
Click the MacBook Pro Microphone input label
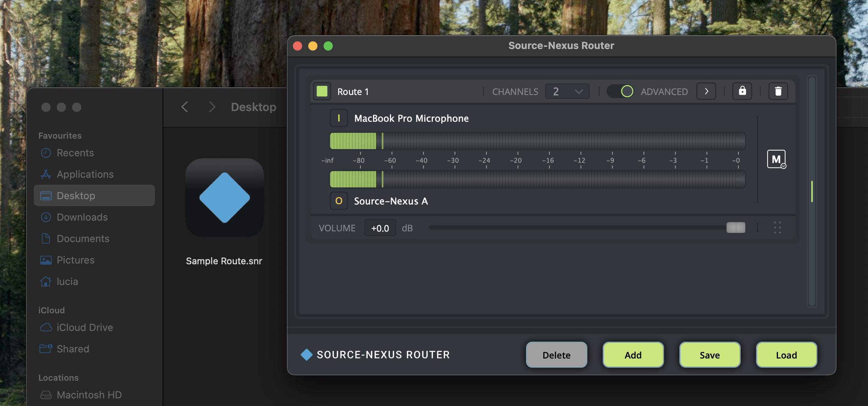pyautogui.click(x=411, y=118)
